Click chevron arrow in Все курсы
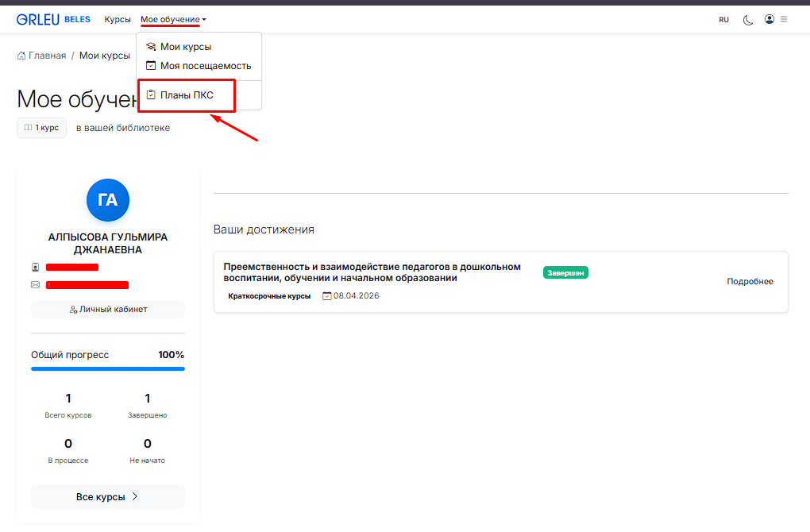Image resolution: width=810 pixels, height=532 pixels. click(x=135, y=496)
